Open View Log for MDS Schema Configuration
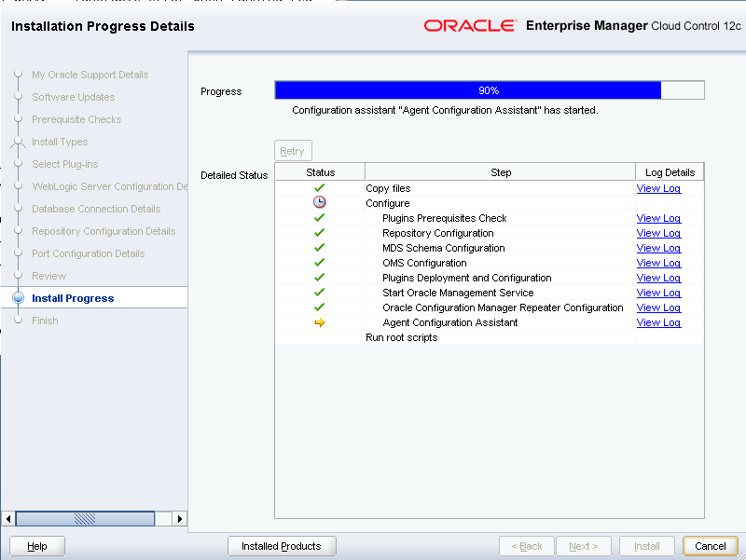 click(x=658, y=248)
